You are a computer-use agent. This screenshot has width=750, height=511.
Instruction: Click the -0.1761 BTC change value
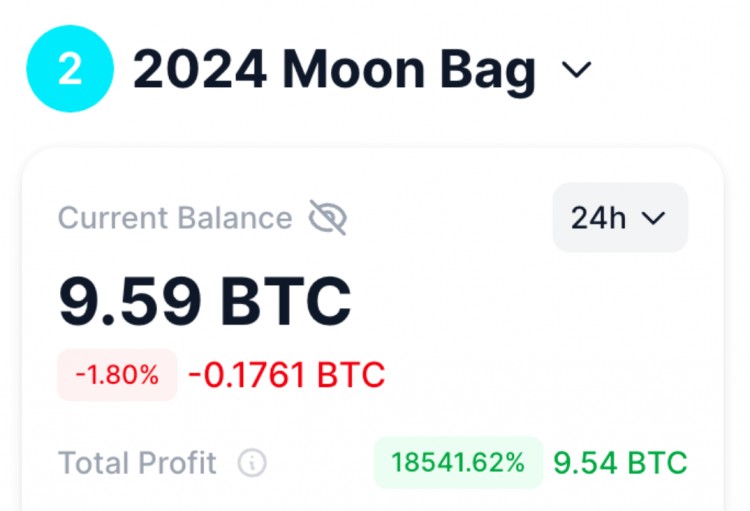click(287, 375)
